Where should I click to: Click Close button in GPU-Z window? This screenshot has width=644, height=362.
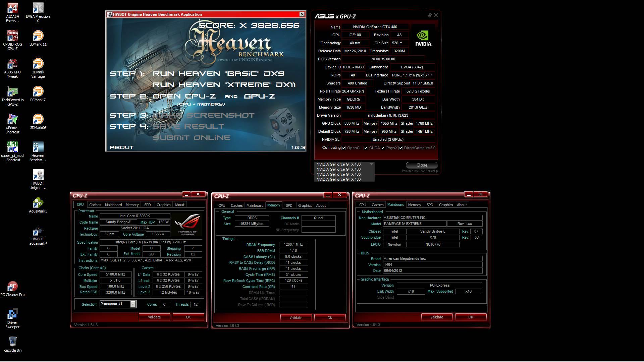[422, 165]
